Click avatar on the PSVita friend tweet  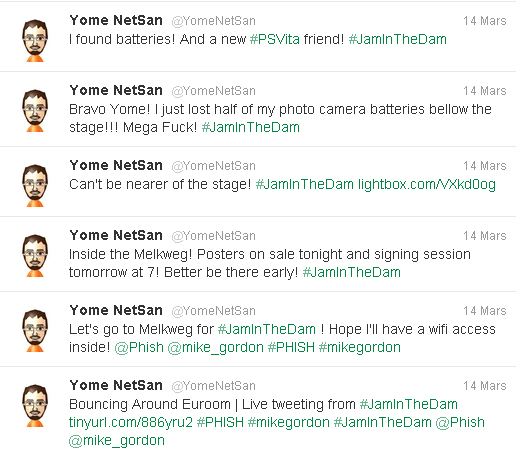click(x=35, y=41)
